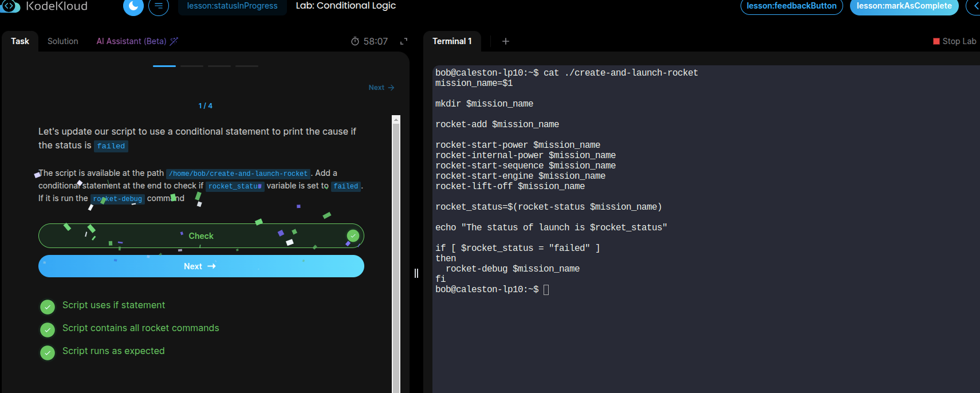
Task: Click the 'Script uses if statement' checkmark
Action: pos(48,306)
